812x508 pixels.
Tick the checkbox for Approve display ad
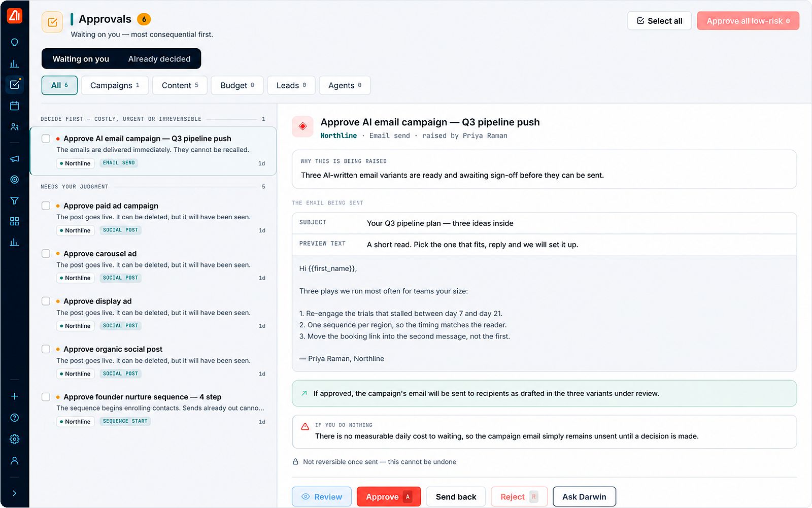(x=46, y=301)
